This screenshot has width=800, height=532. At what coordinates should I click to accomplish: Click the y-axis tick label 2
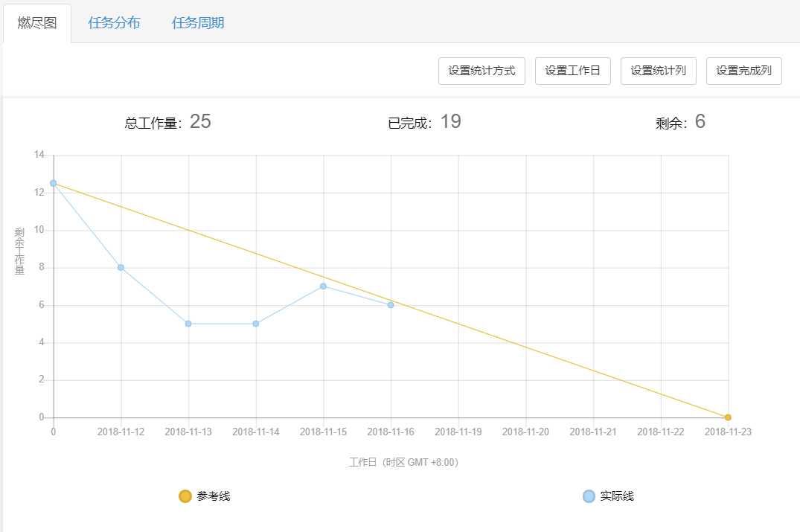click(42, 379)
